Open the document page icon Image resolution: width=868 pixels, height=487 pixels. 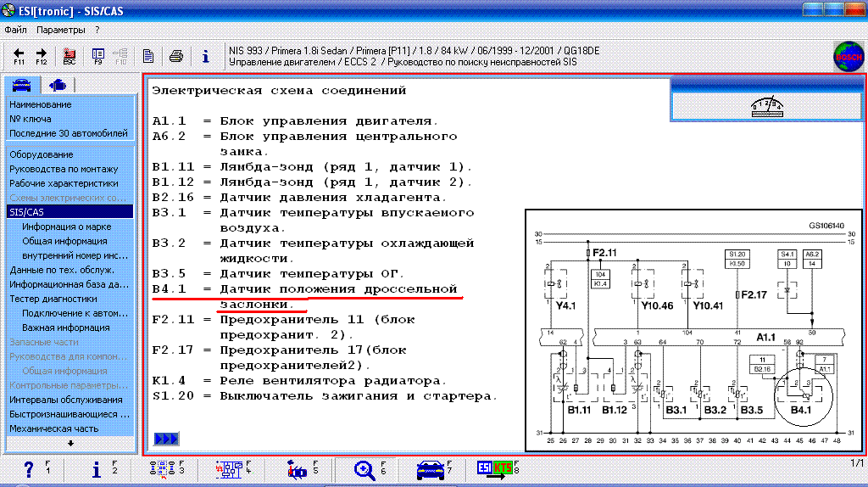pyautogui.click(x=147, y=56)
